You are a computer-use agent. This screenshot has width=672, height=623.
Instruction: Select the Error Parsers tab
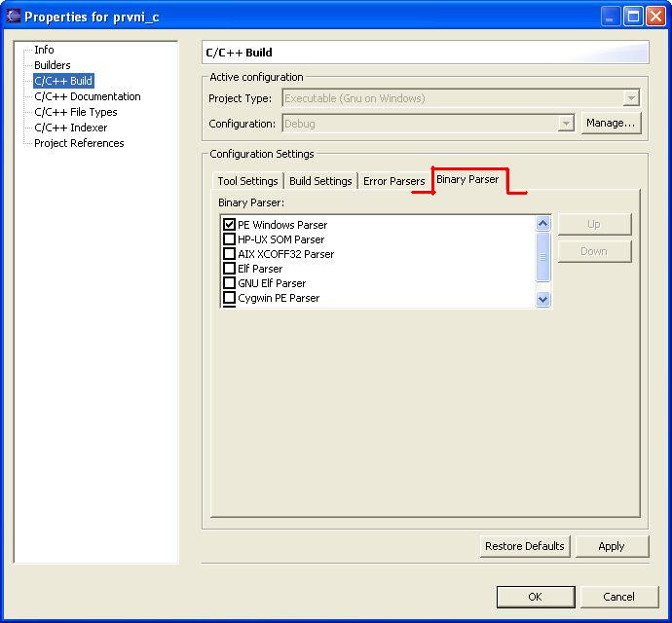(x=393, y=181)
